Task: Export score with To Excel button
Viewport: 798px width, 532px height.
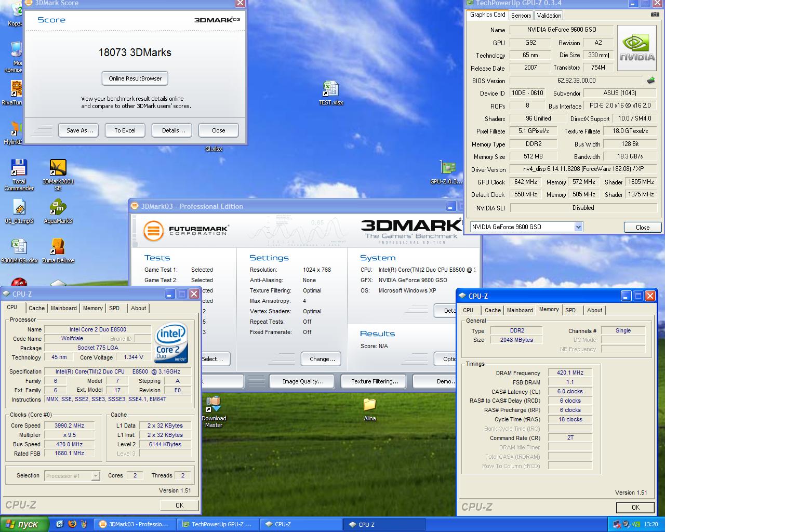Action: (125, 130)
